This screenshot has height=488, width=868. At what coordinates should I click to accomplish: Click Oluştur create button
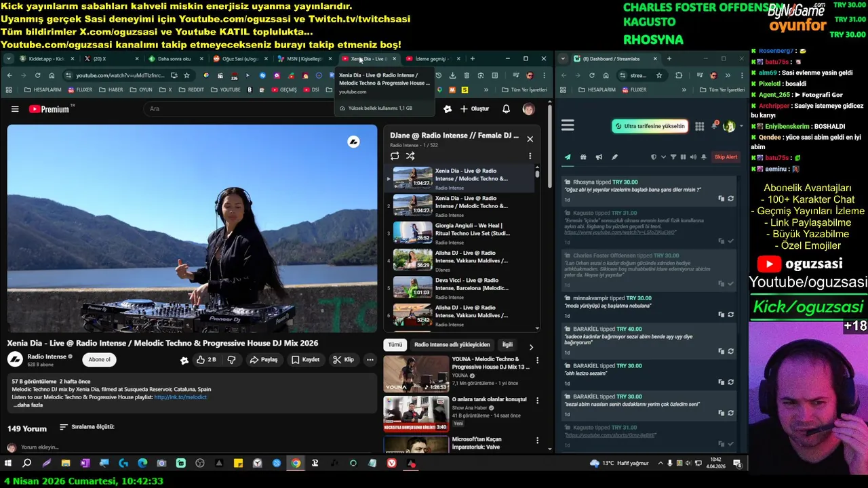[474, 108]
